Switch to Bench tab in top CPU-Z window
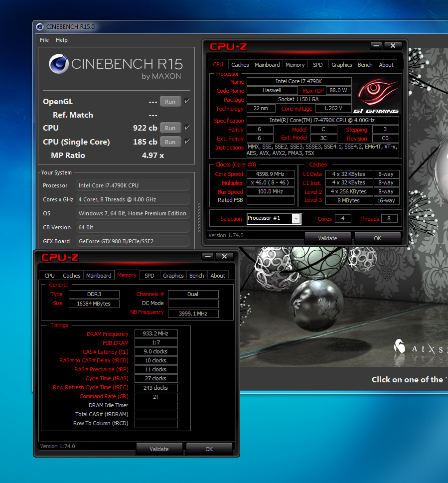 [x=365, y=65]
